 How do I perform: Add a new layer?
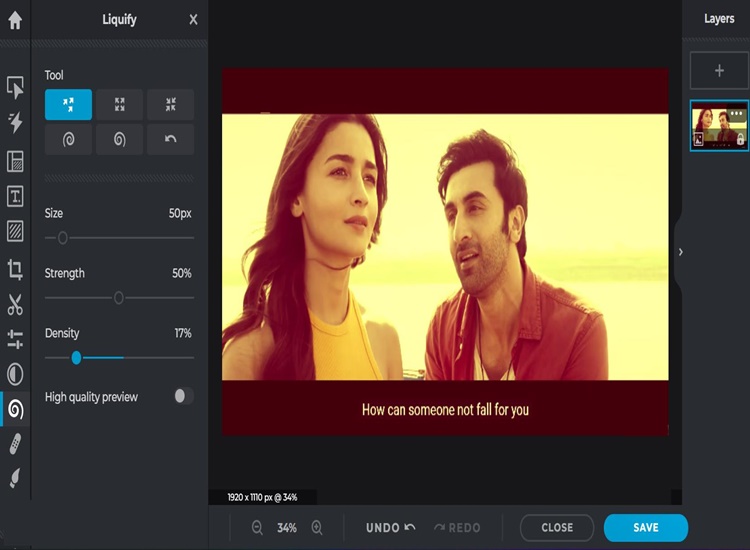click(719, 71)
